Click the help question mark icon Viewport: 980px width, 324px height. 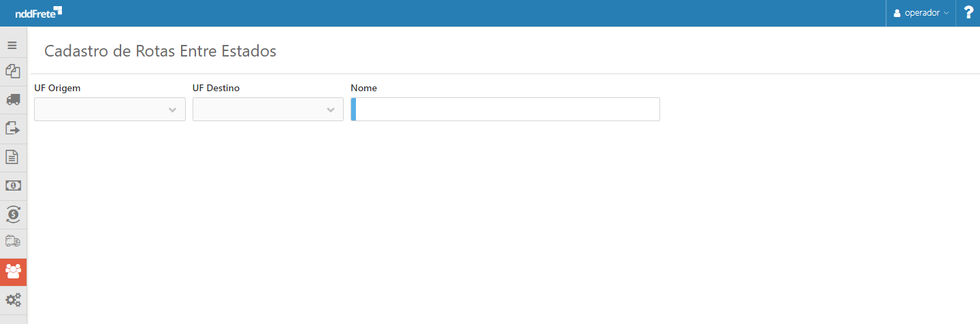click(x=968, y=13)
